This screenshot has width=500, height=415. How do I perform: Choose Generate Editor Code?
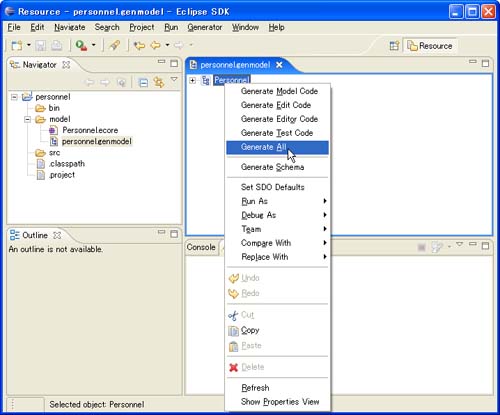[278, 119]
